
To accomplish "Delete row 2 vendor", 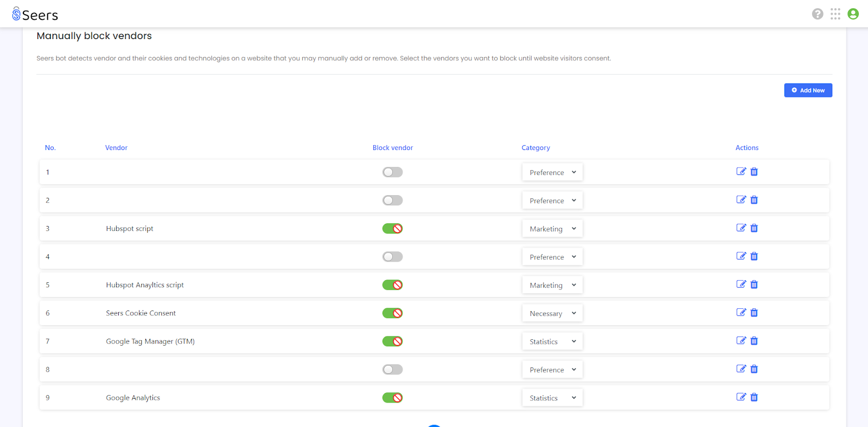I will pyautogui.click(x=754, y=200).
